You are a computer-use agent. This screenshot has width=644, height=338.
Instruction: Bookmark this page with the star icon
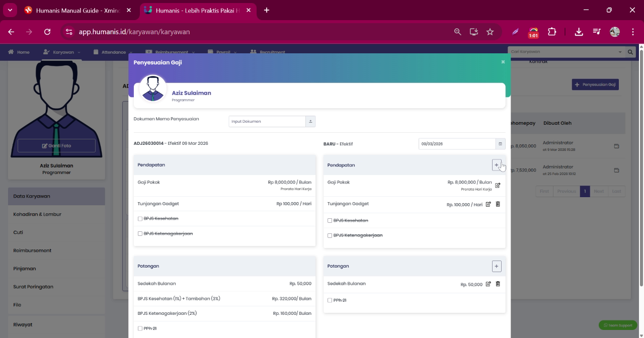(490, 32)
